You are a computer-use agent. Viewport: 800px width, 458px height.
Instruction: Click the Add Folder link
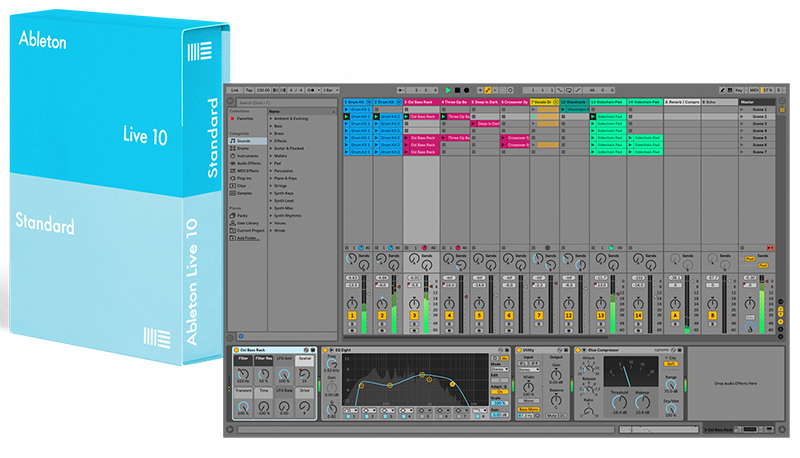pos(248,238)
